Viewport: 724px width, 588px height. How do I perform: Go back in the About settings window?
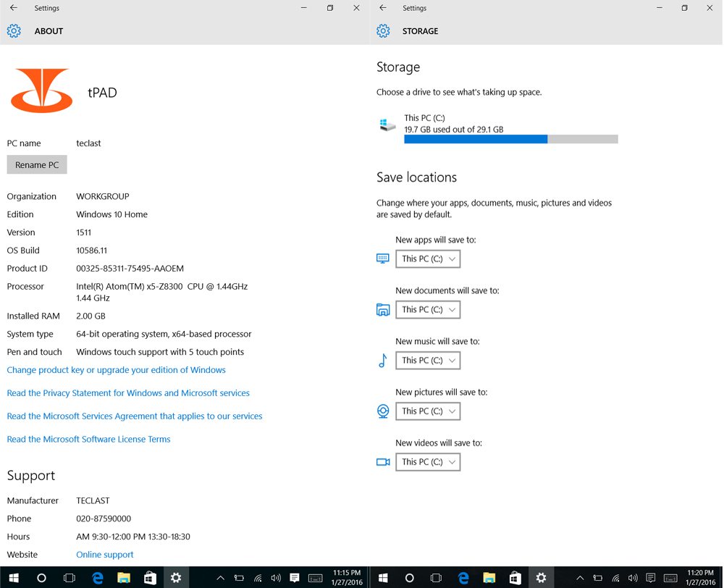click(x=14, y=8)
